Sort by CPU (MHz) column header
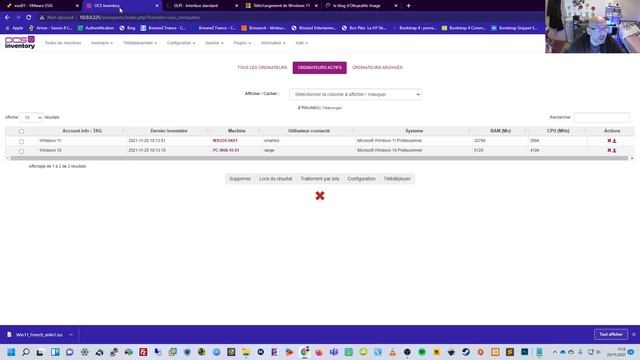This screenshot has height=360, width=640. click(558, 131)
